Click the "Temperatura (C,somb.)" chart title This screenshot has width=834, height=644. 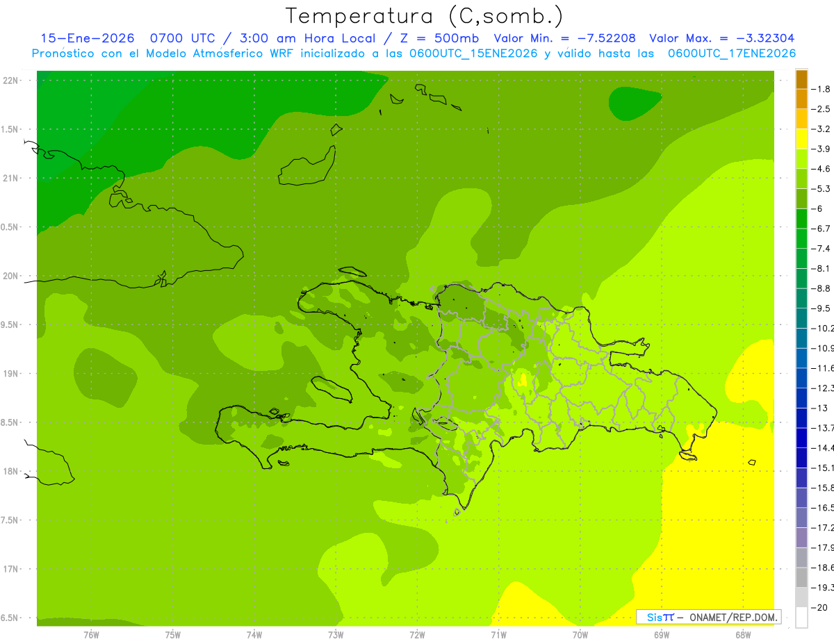point(423,16)
